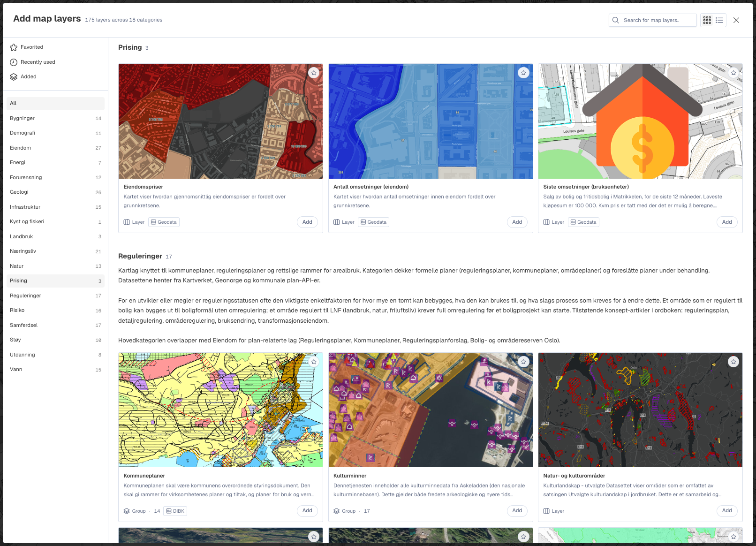Open the Antall omsetninger blue map thumbnail

click(431, 121)
